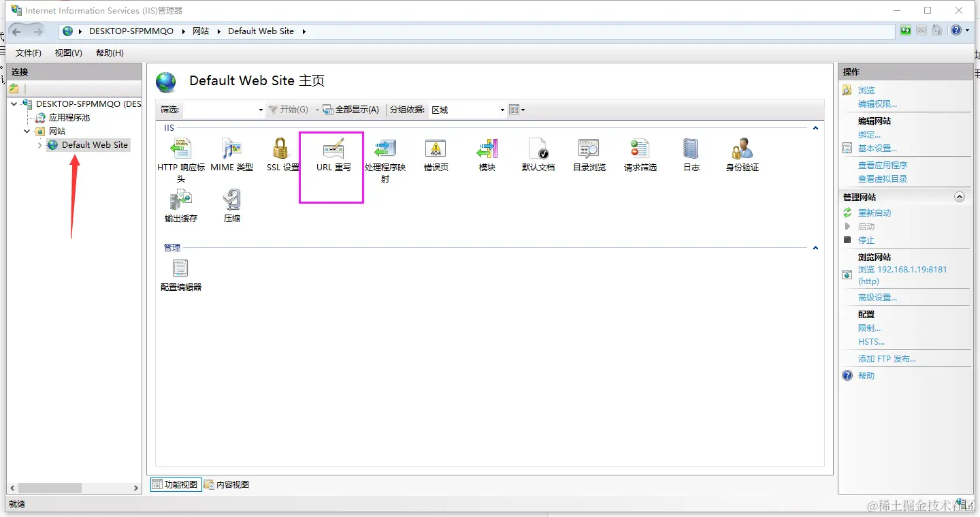Click the home icon in the address bar
Image resolution: width=980 pixels, height=517 pixels.
click(938, 31)
